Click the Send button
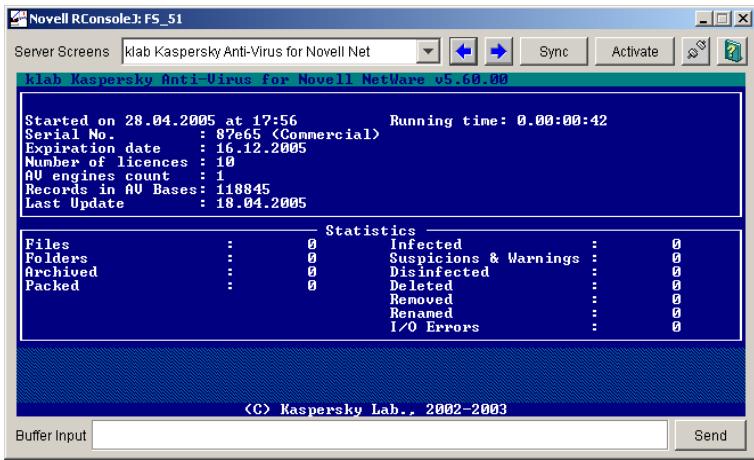Image resolution: width=754 pixels, height=460 pixels. [x=710, y=435]
